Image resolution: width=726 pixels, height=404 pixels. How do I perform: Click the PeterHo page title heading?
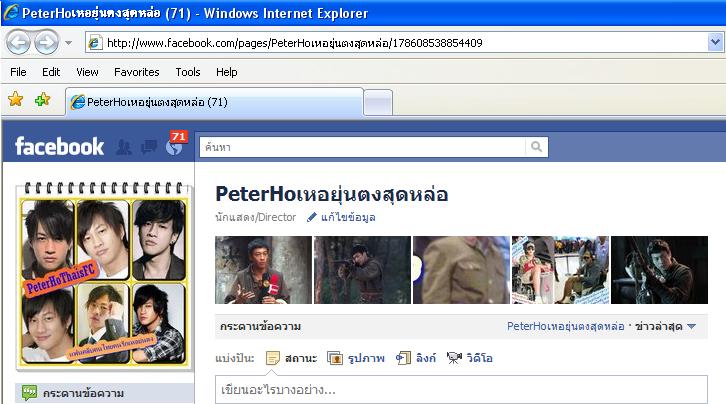(332, 194)
